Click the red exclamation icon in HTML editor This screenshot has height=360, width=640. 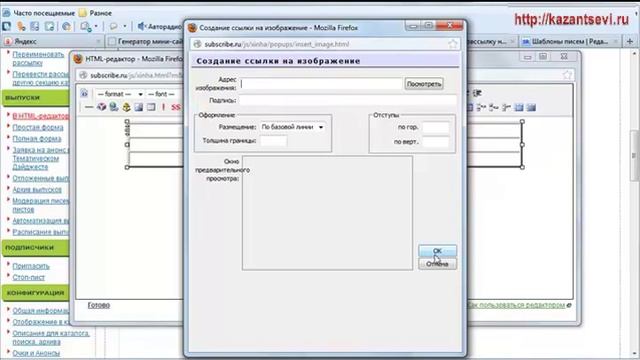click(x=164, y=107)
